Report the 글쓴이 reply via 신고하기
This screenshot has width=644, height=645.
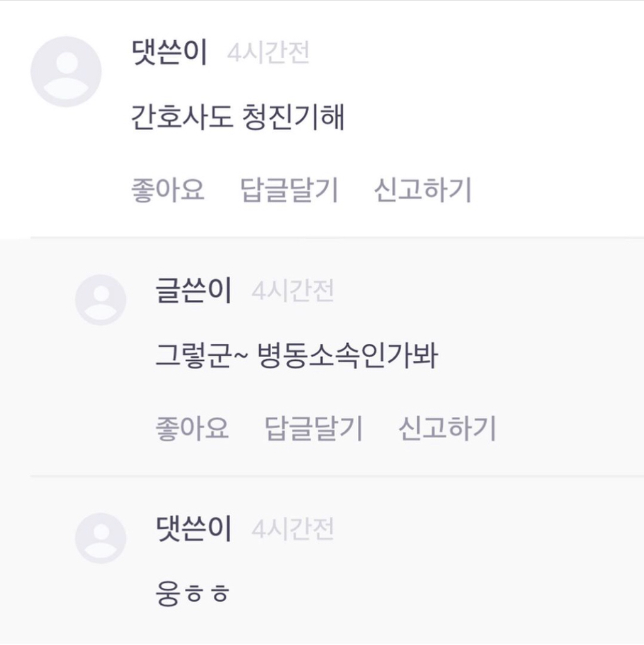point(447,429)
